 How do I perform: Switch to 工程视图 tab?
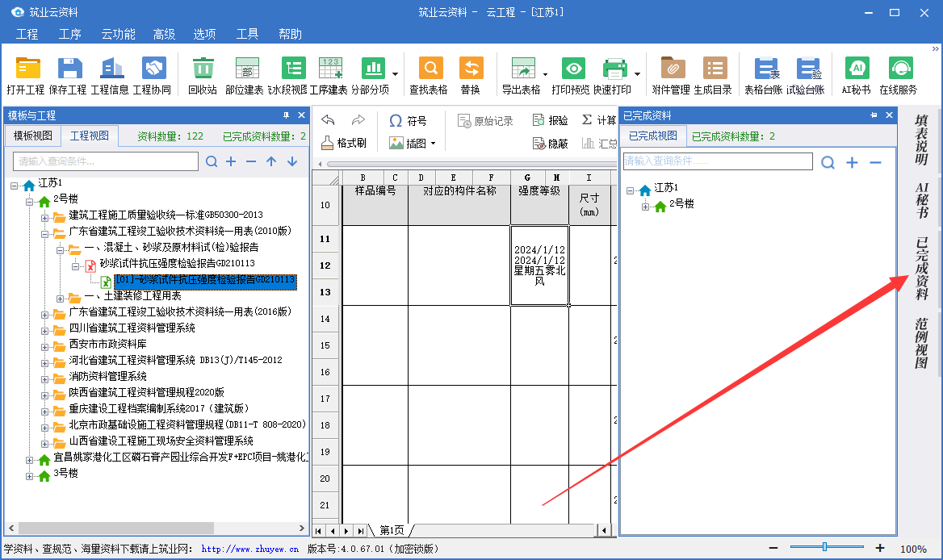(x=90, y=136)
